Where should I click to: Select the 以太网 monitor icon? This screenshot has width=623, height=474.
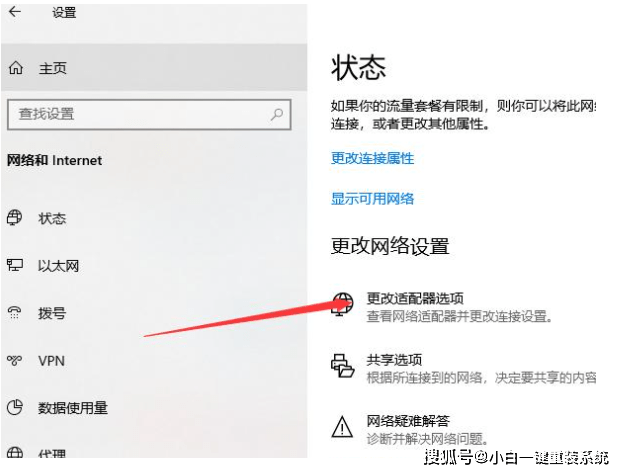[15, 265]
